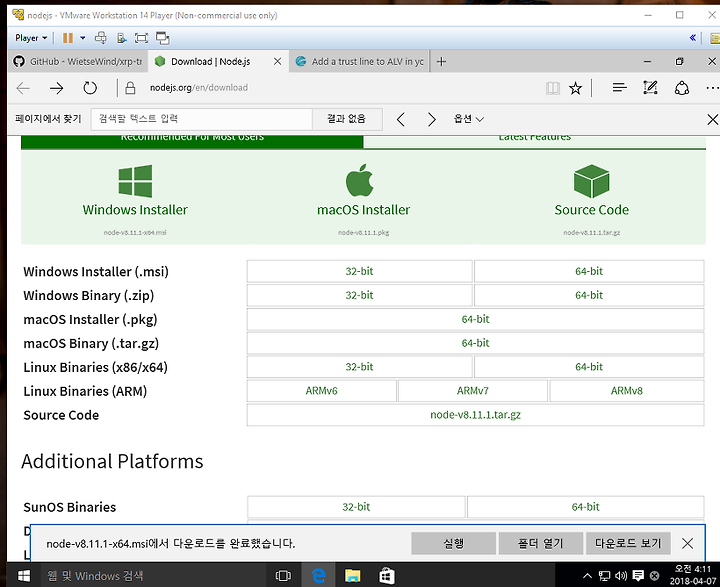Viewport: 720px width, 587px height.
Task: Open the Windows Store from the taskbar
Action: tap(387, 576)
